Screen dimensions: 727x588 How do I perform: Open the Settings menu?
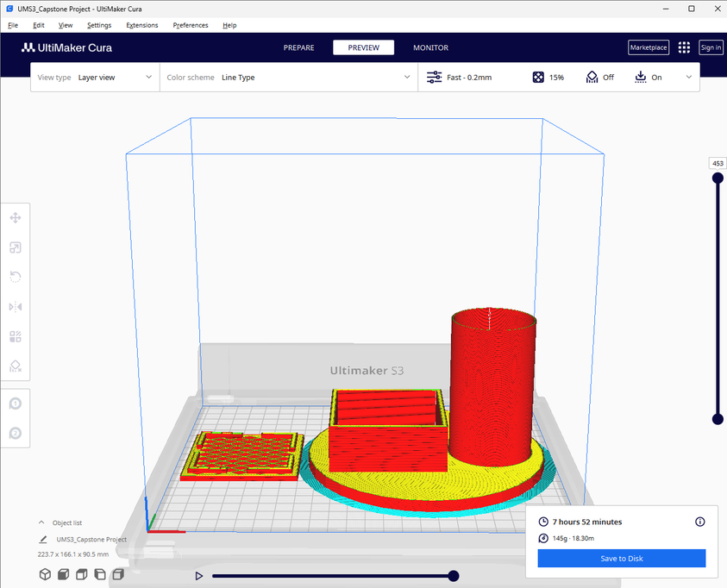(x=99, y=25)
